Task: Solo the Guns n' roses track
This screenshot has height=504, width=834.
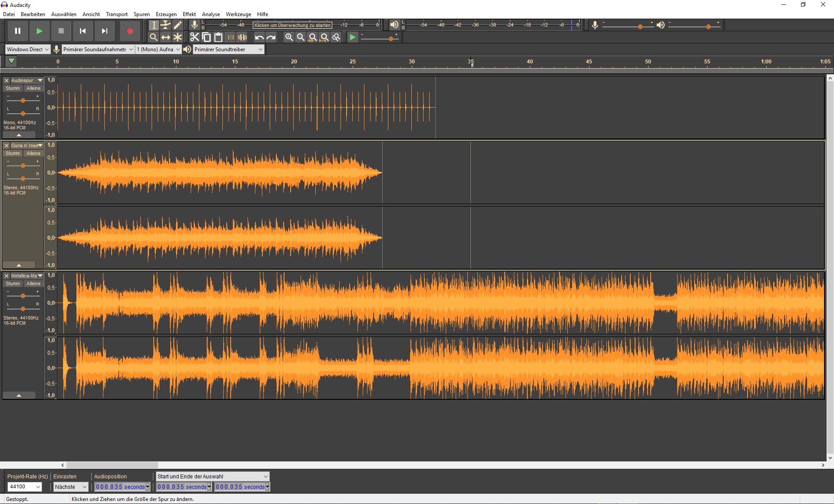Action: tap(33, 153)
